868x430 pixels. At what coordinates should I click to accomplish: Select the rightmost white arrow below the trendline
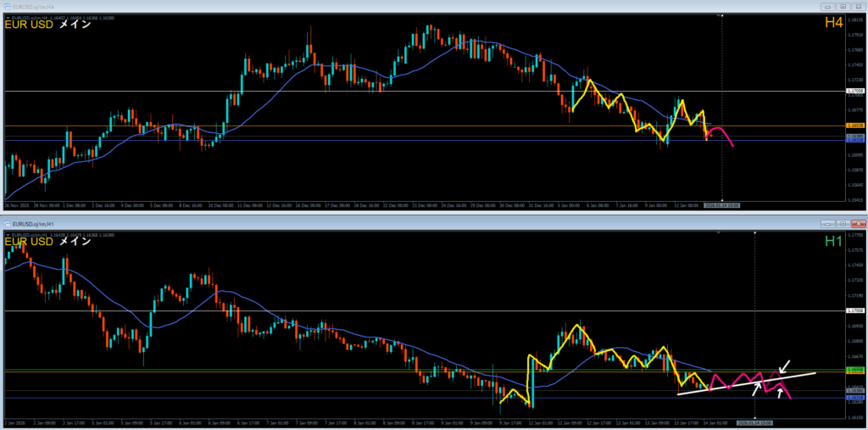coord(780,393)
